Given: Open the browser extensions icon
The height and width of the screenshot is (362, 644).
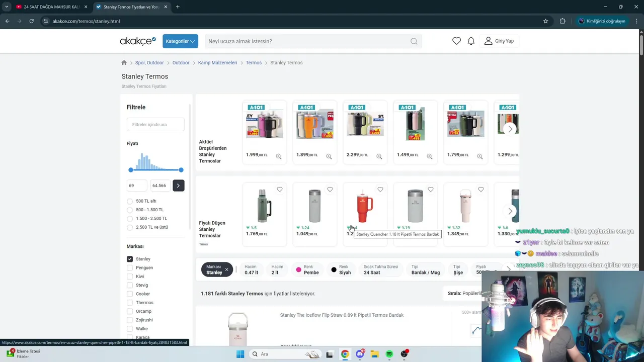Looking at the screenshot, I should click(562, 21).
